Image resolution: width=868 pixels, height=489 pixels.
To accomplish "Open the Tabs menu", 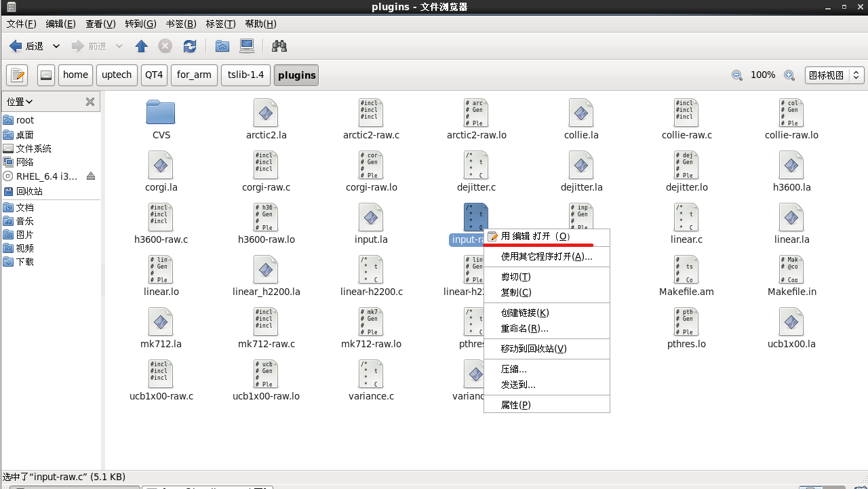I will 220,24.
